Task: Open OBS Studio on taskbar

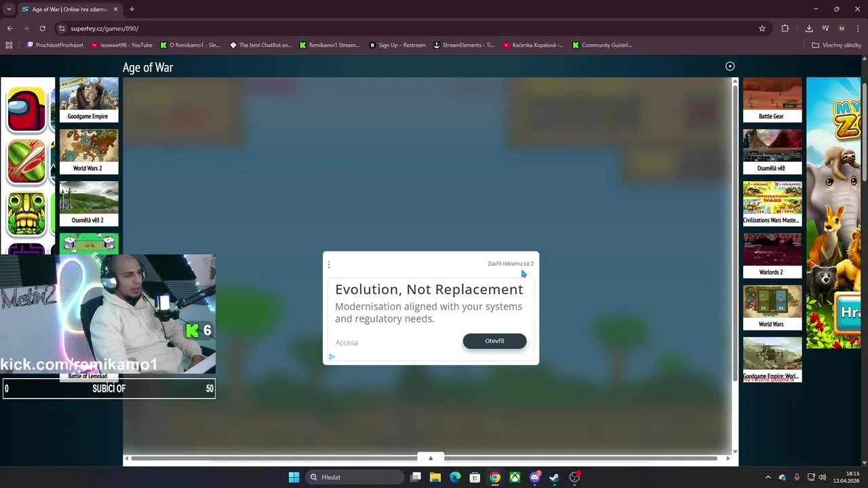Action: tap(574, 477)
